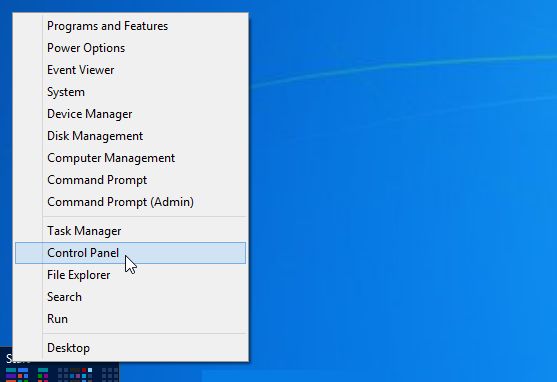The image size is (557, 382).
Task: Select Power Options from the menu
Action: [x=130, y=48]
